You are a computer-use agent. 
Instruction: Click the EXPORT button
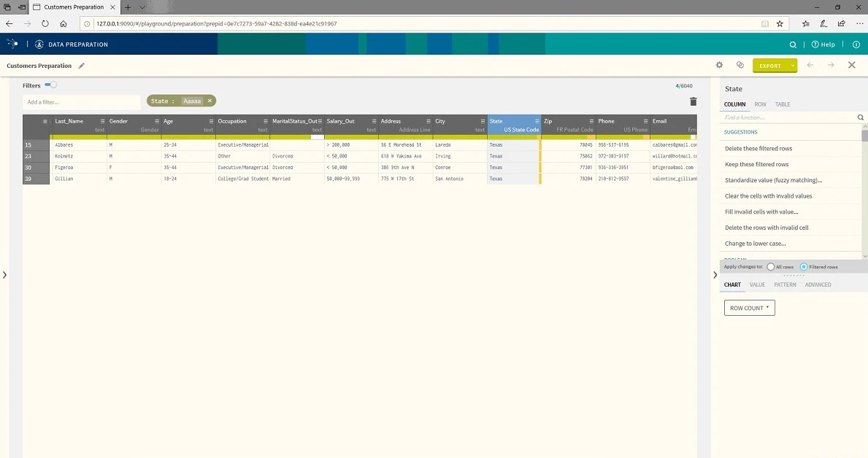point(770,65)
